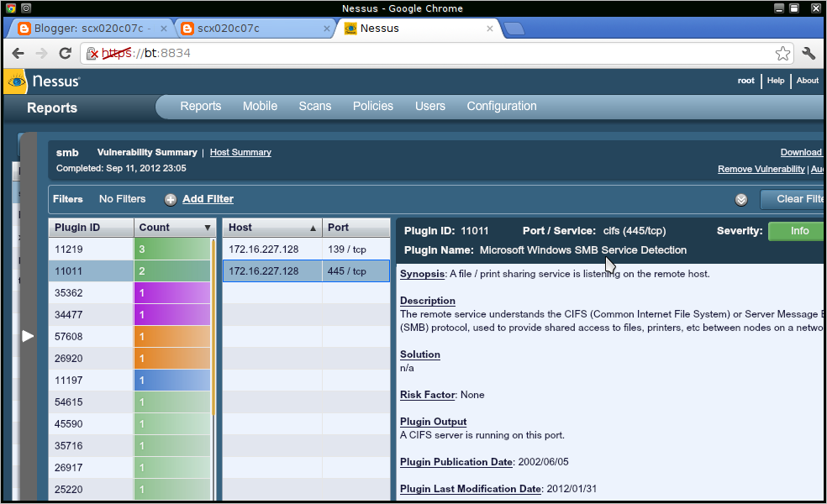Screen dimensions: 827x504
Task: Open the Configuration menu item
Action: (x=502, y=106)
